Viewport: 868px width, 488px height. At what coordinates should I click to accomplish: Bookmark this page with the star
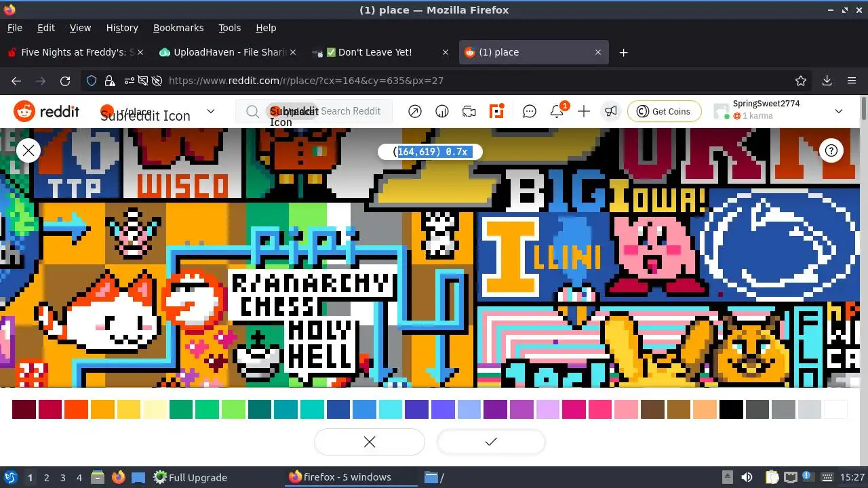801,81
